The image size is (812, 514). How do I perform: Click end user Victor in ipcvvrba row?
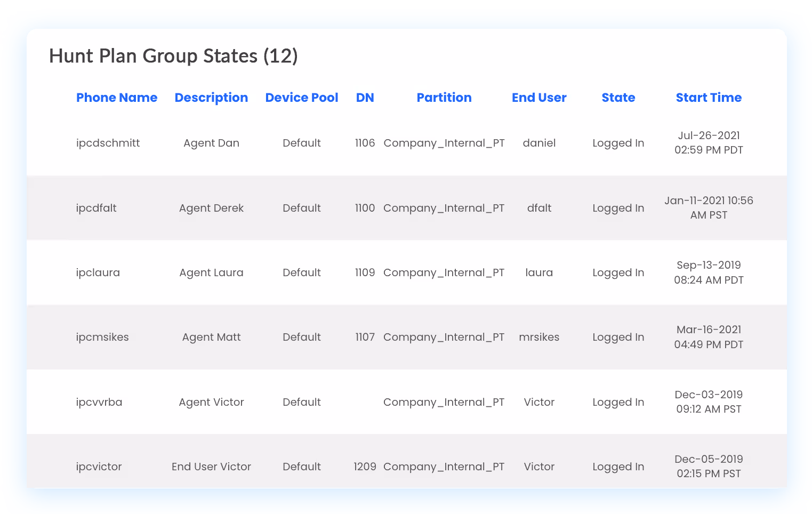tap(539, 402)
